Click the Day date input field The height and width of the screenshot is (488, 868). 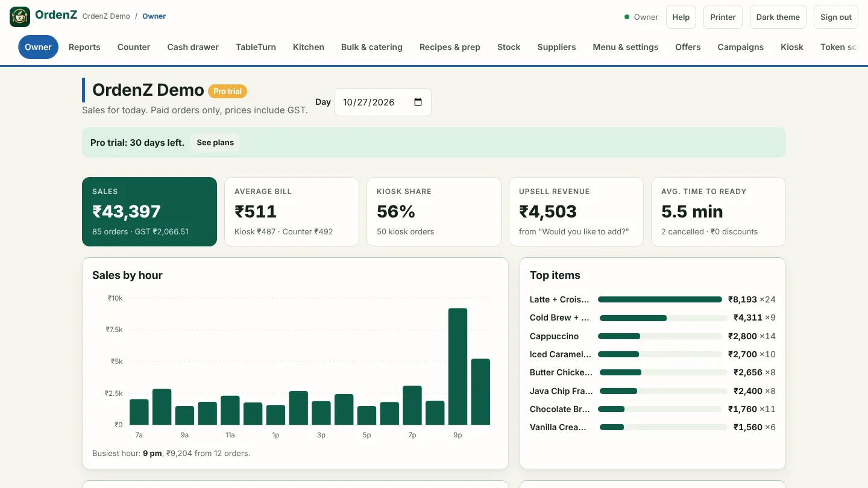pos(383,102)
